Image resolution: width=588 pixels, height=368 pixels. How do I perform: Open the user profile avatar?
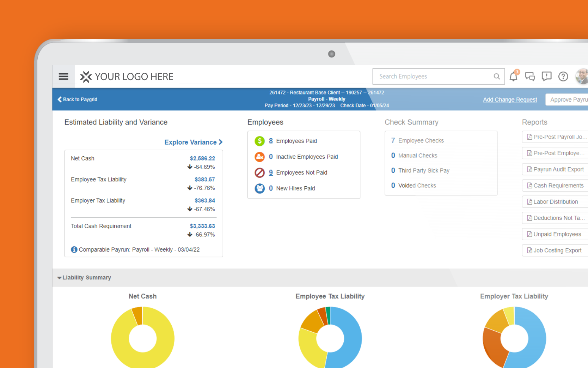click(x=582, y=76)
